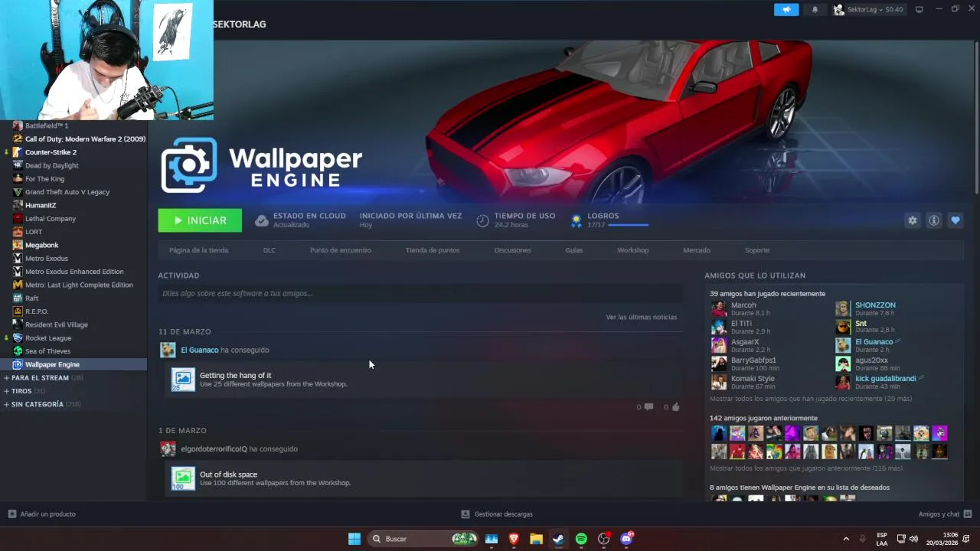The height and width of the screenshot is (551, 980).
Task: Open Tienda de puntos tab
Action: click(433, 250)
